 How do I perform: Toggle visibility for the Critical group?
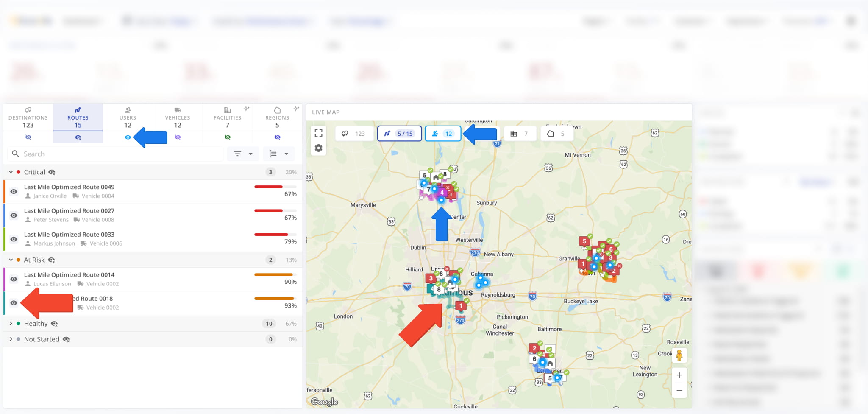[x=52, y=172]
